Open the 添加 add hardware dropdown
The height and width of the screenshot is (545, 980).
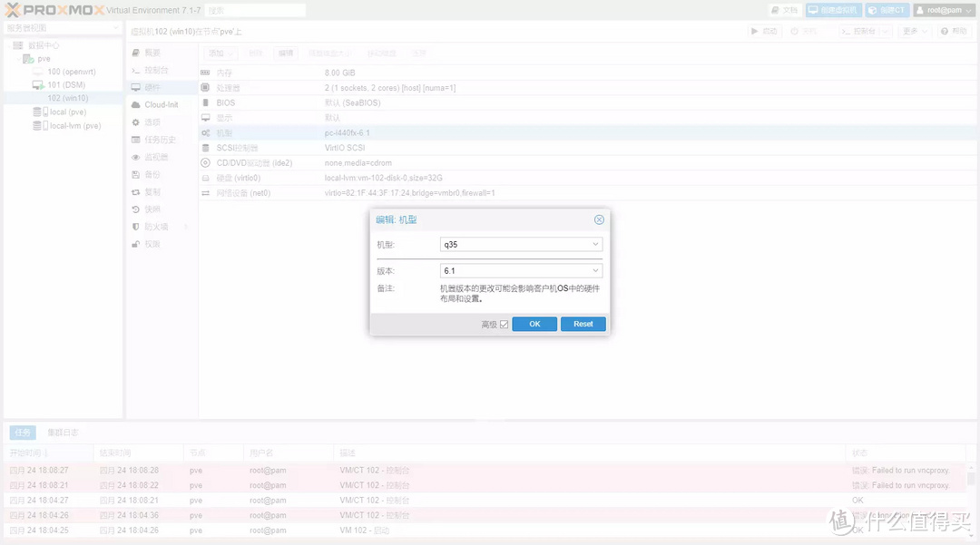tap(220, 54)
